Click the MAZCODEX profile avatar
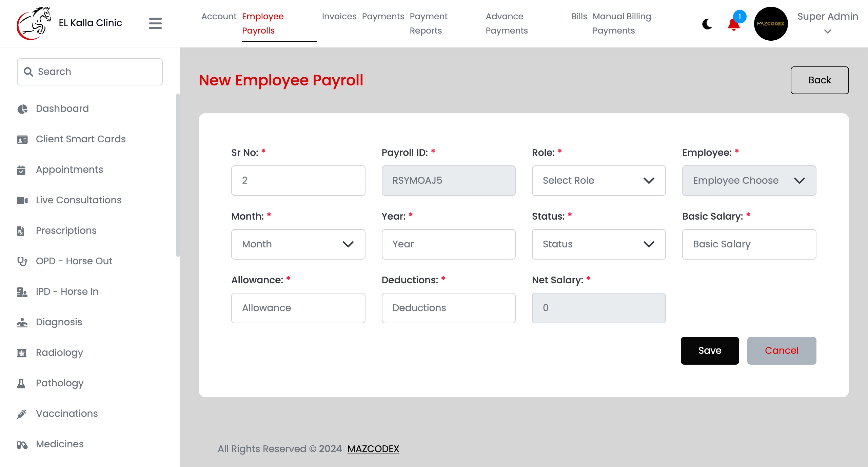The width and height of the screenshot is (868, 467). 771,24
